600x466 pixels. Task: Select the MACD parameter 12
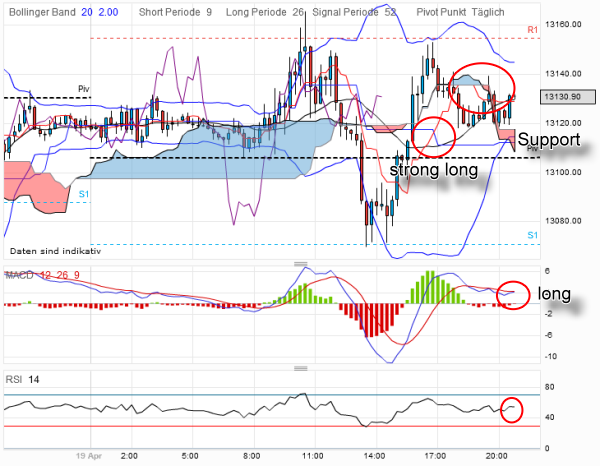click(x=45, y=275)
